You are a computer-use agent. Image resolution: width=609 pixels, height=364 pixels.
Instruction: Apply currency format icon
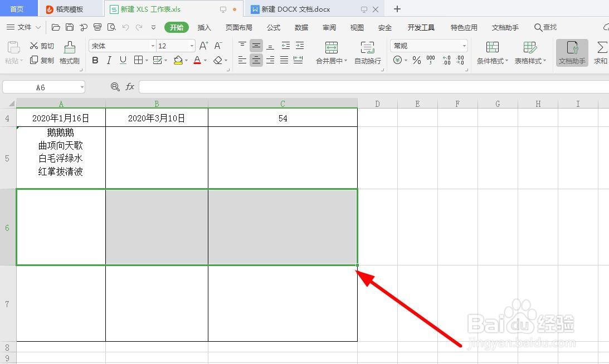[397, 60]
